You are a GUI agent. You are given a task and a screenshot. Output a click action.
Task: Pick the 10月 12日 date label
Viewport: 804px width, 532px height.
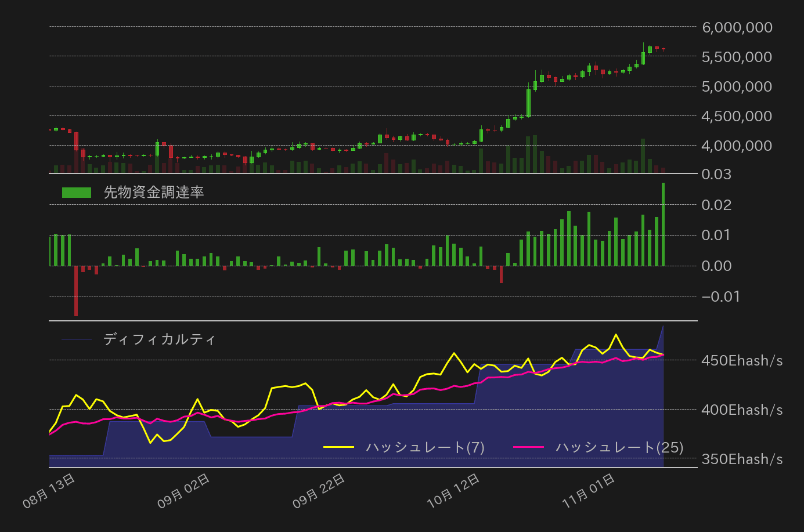453,491
